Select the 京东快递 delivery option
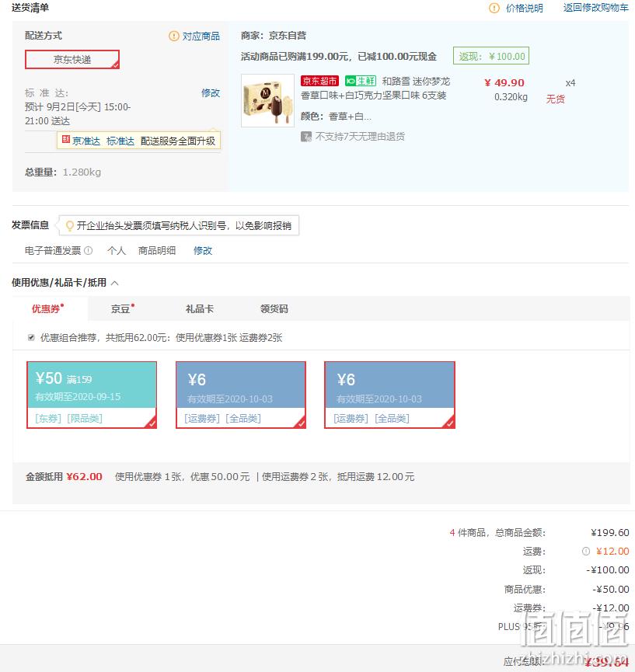Screen dimensions: 635x672 tap(72, 60)
